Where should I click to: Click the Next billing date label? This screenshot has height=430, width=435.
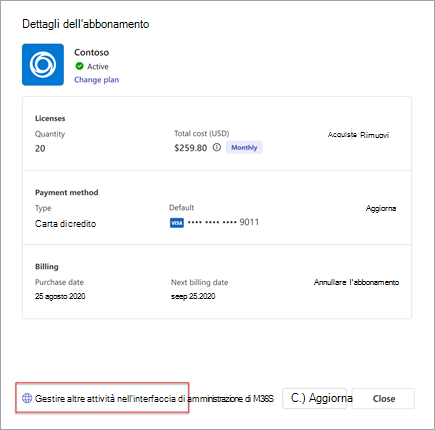(200, 282)
